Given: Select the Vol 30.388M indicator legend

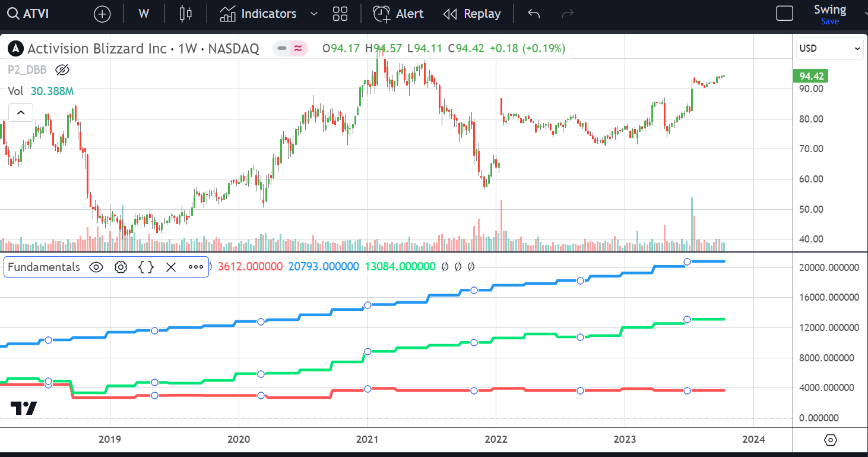Looking at the screenshot, I should 40,91.
